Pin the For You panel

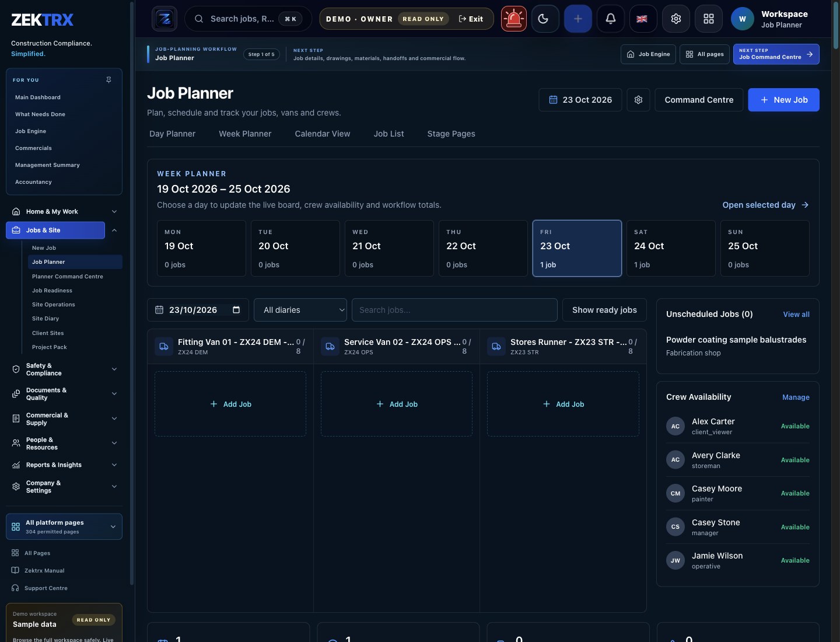pos(108,80)
